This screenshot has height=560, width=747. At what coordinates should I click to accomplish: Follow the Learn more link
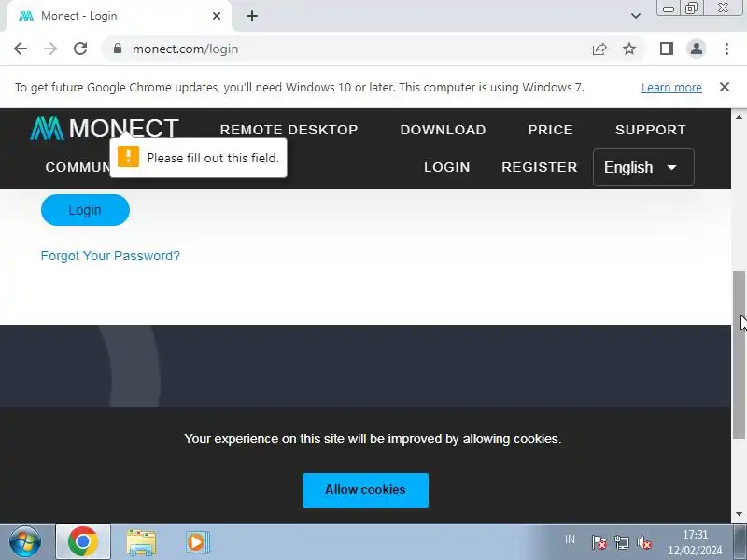click(671, 88)
